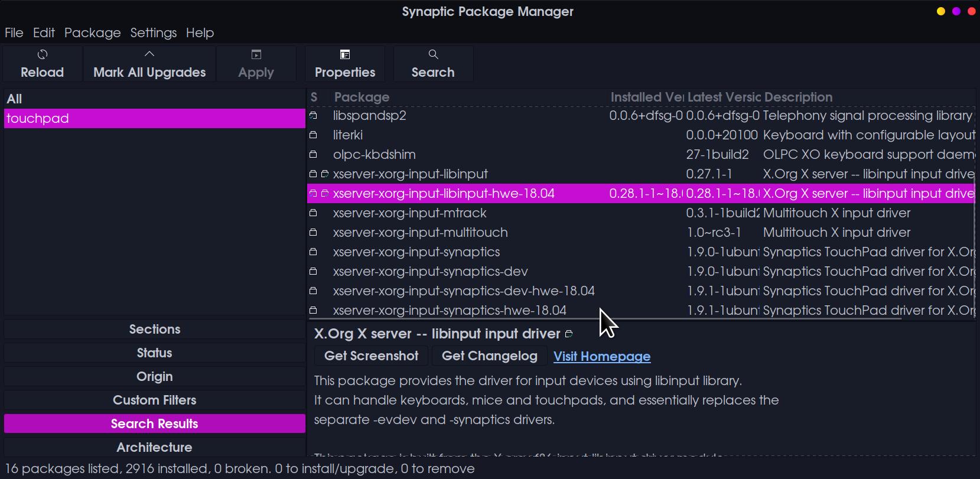Toggle status checkbox for xserver-xorg-input-synaptics-hwe-18.04

coord(313,310)
